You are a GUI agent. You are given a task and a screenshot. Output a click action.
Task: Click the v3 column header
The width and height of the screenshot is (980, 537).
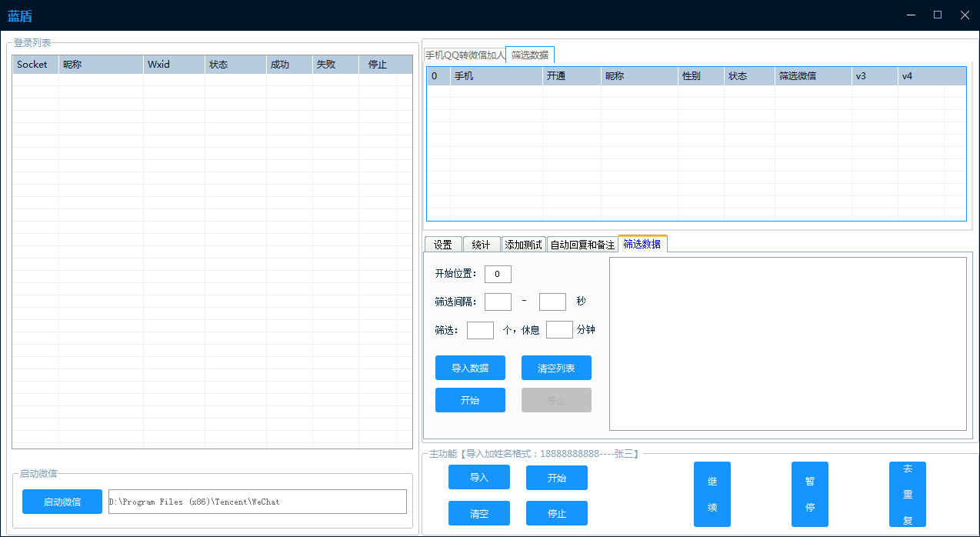pos(875,76)
